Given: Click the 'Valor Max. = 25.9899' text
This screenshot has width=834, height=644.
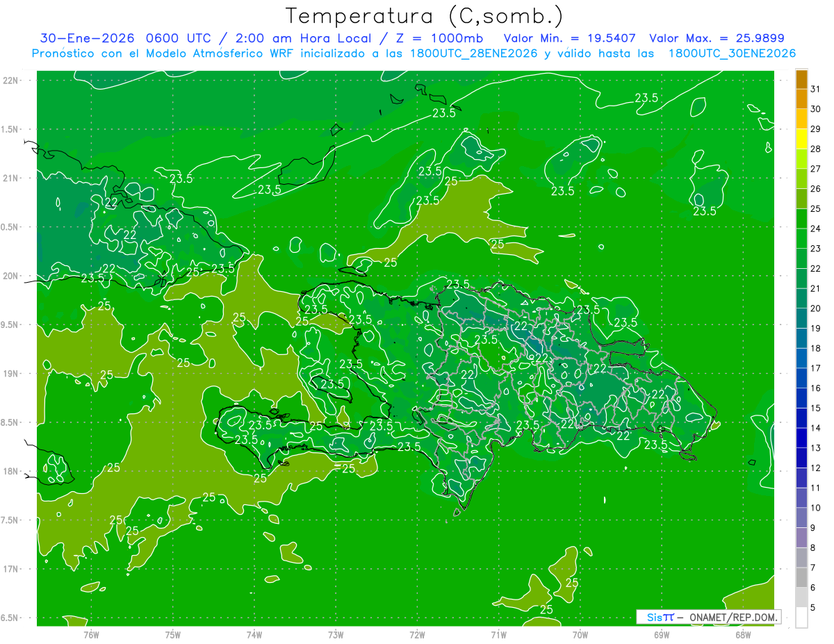Looking at the screenshot, I should (717, 38).
